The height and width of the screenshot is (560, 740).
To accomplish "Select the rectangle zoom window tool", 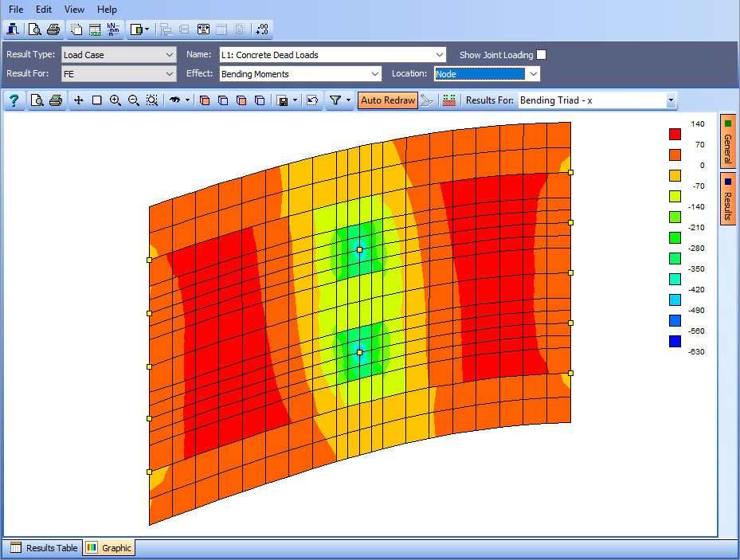I will [96, 100].
